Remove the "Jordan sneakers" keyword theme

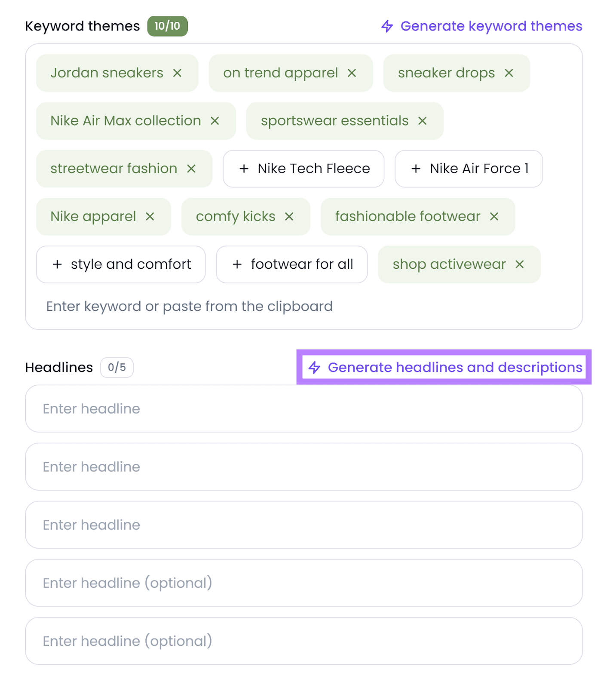click(x=178, y=73)
